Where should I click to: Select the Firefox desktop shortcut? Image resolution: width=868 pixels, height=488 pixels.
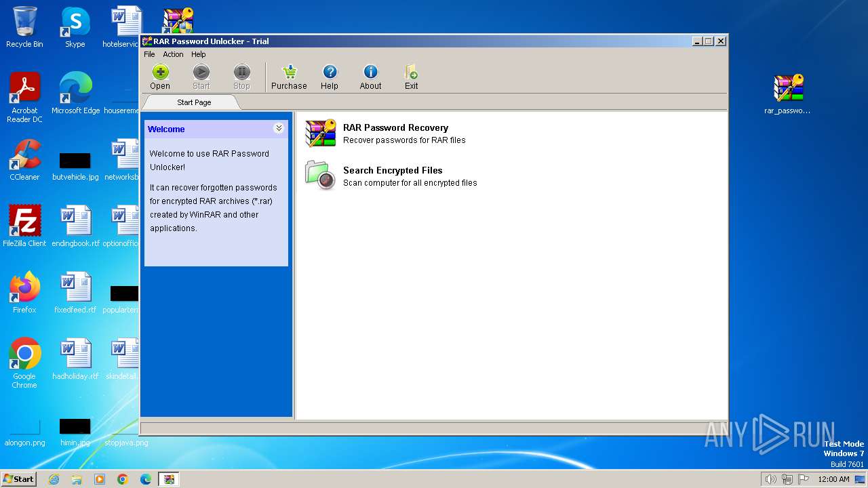[24, 293]
